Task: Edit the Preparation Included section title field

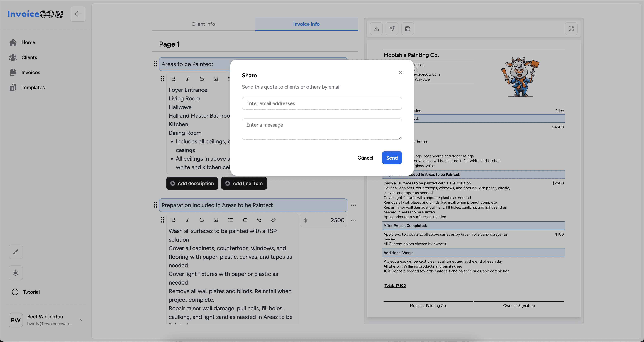Action: click(x=253, y=205)
